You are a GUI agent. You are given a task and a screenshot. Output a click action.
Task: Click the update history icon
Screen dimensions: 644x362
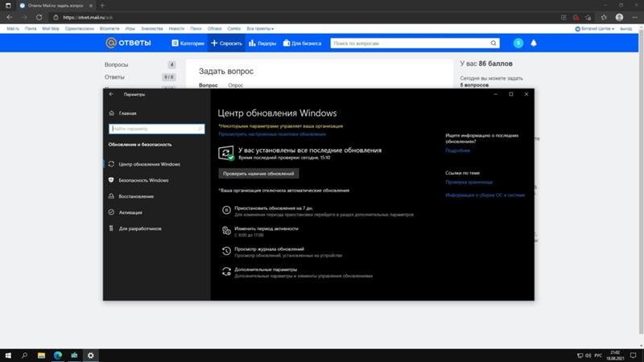(x=226, y=251)
